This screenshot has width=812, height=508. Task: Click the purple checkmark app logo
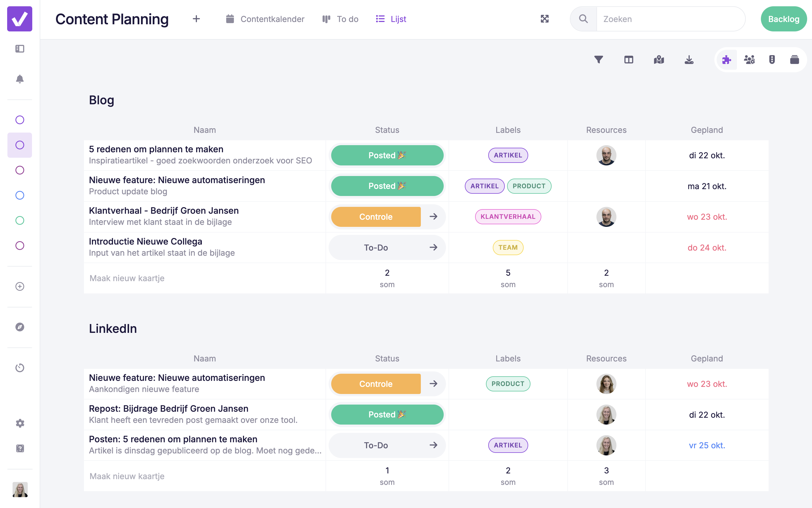tap(20, 19)
